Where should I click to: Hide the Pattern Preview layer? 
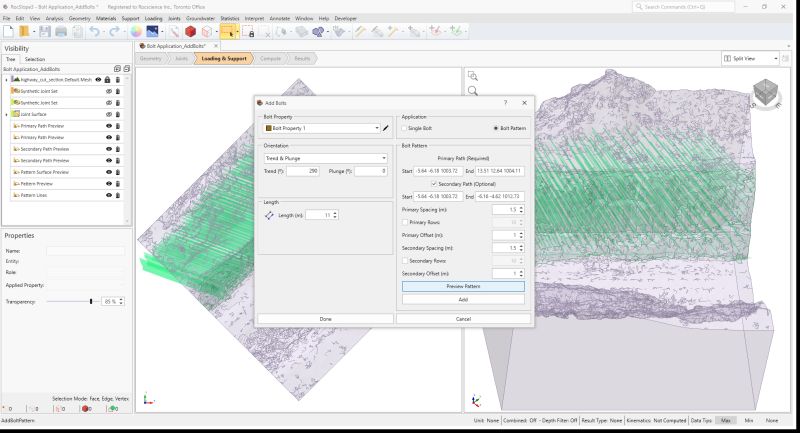point(109,184)
